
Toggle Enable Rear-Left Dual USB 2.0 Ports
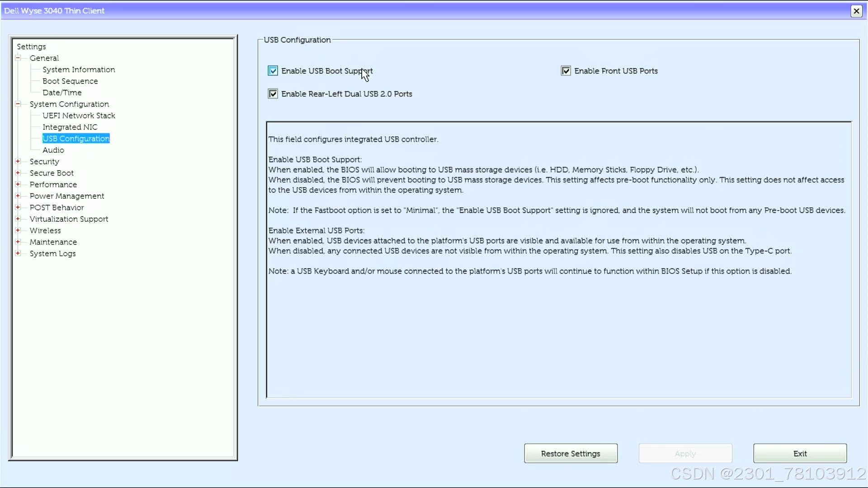coord(273,94)
